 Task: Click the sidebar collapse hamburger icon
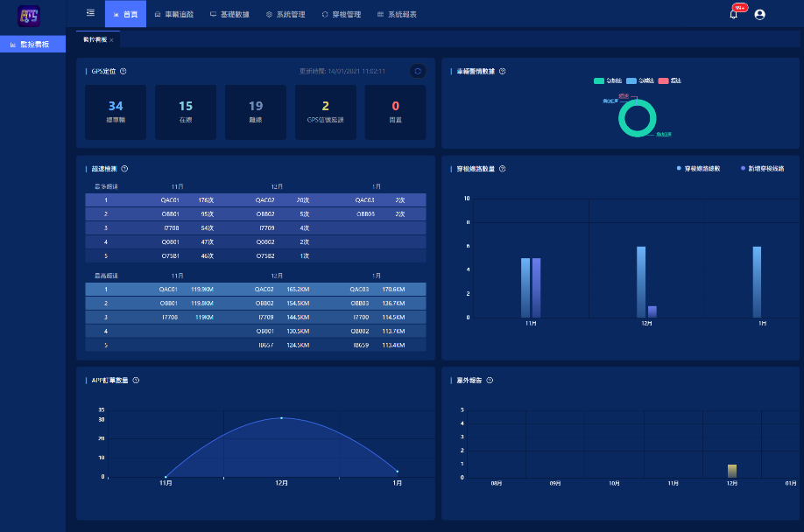(x=91, y=13)
